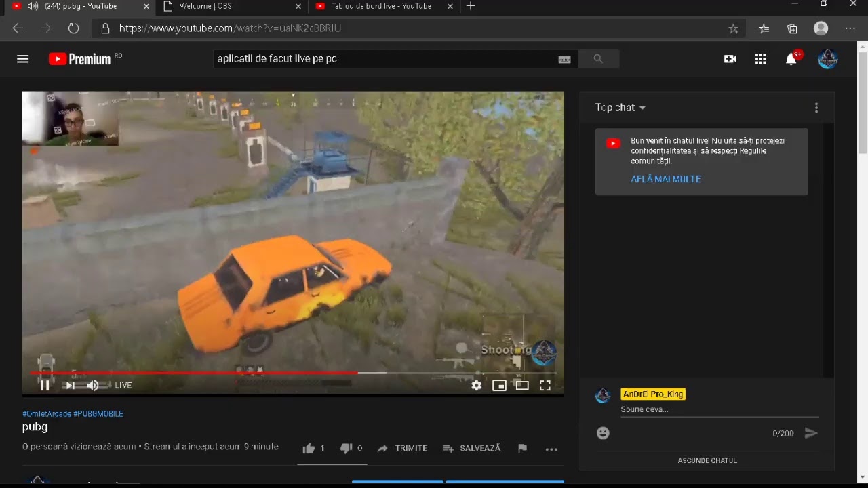The width and height of the screenshot is (868, 488).
Task: Focus the YouTube search field
Action: tap(384, 59)
